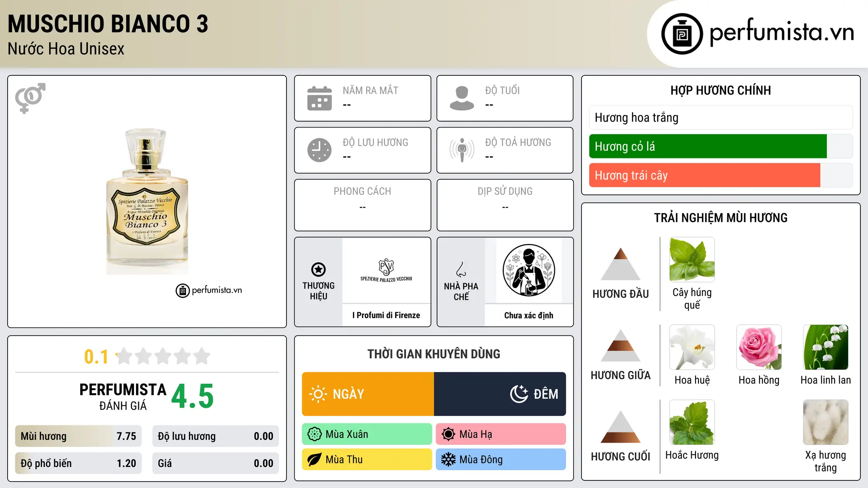
Task: Click the watermark logo under the bottle
Action: point(209,291)
